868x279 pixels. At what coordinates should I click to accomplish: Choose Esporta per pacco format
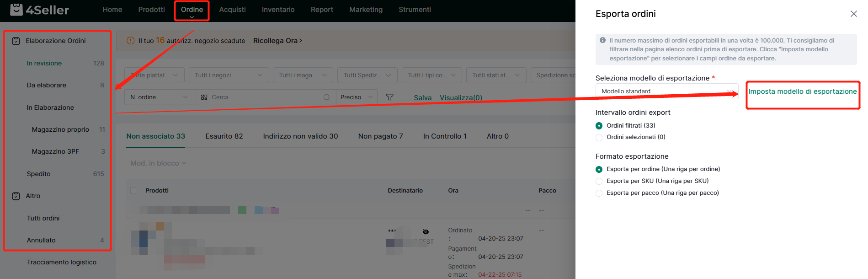599,193
